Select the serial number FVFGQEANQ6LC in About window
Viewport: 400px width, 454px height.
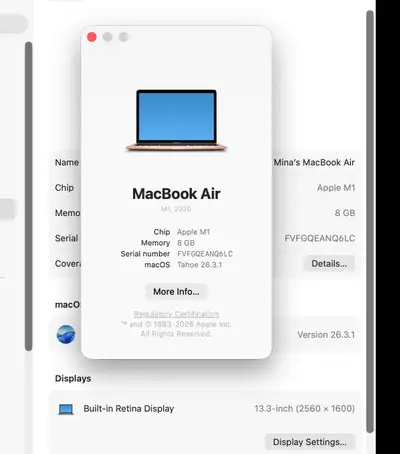click(x=205, y=254)
